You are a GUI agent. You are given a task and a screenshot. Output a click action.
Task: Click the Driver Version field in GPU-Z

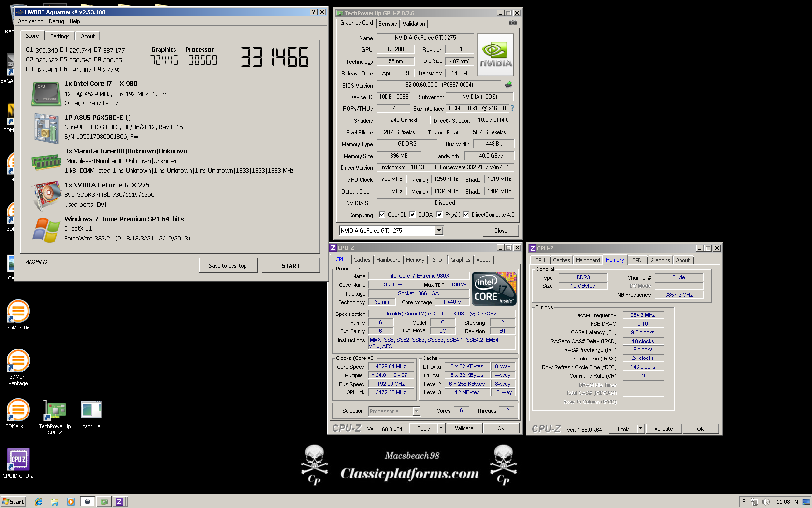tap(446, 167)
